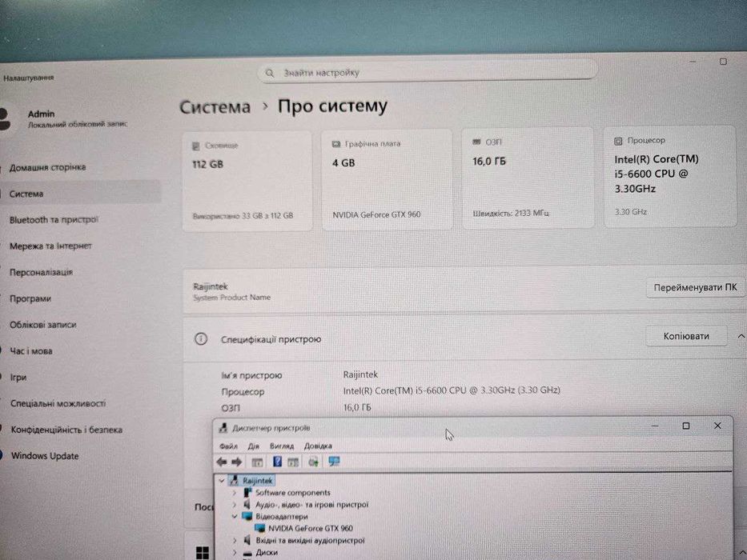Click the Процесор chip card icon
The image size is (747, 560).
tap(618, 141)
